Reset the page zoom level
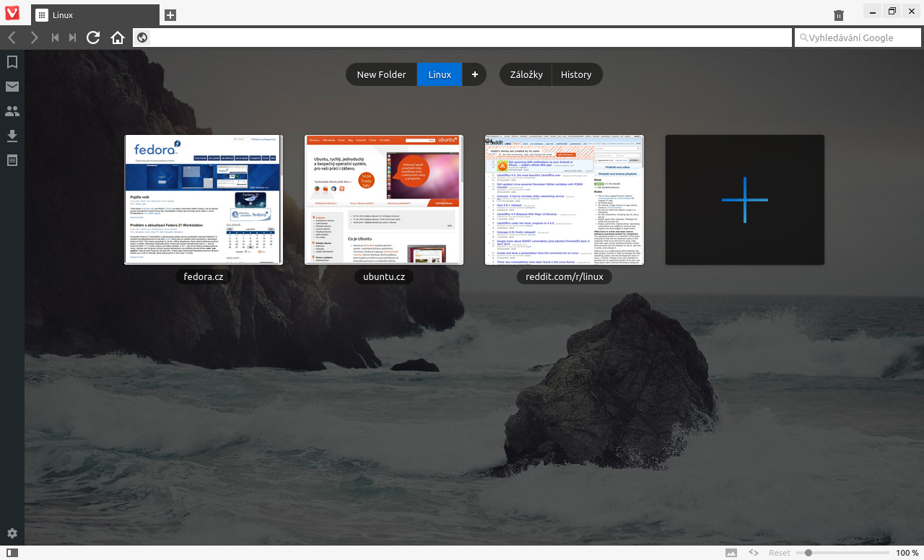The width and height of the screenshot is (924, 560). (780, 553)
